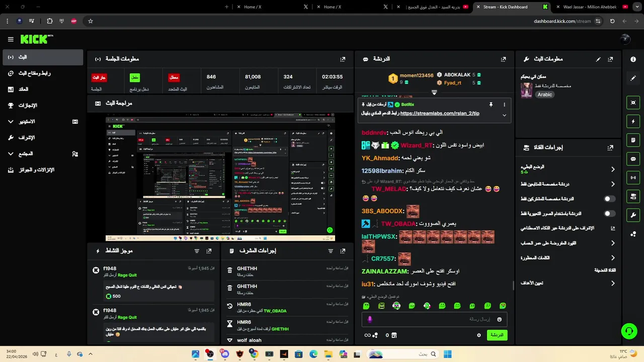Image resolution: width=644 pixels, height=362 pixels.
Task: Click the pencil icon in right sidebar
Action: point(633,78)
